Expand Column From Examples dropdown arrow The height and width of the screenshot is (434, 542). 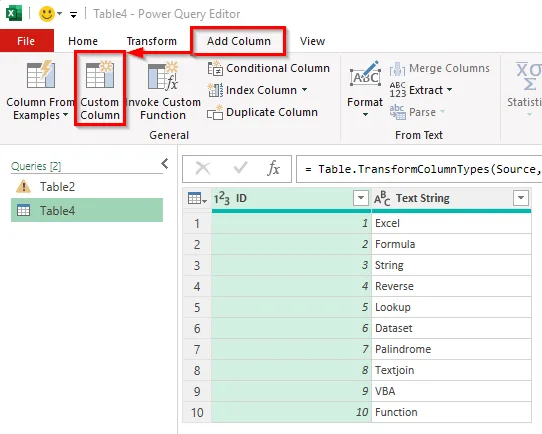click(x=65, y=115)
